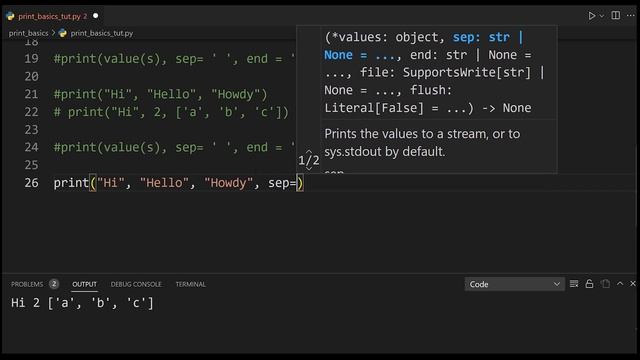Open output log in editor
This screenshot has width=640, height=360.
(605, 284)
